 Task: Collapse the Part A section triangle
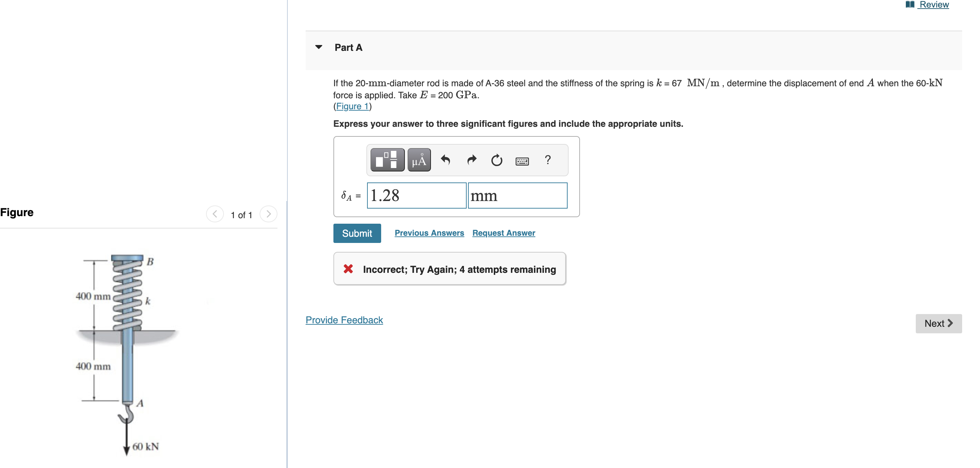pos(319,47)
